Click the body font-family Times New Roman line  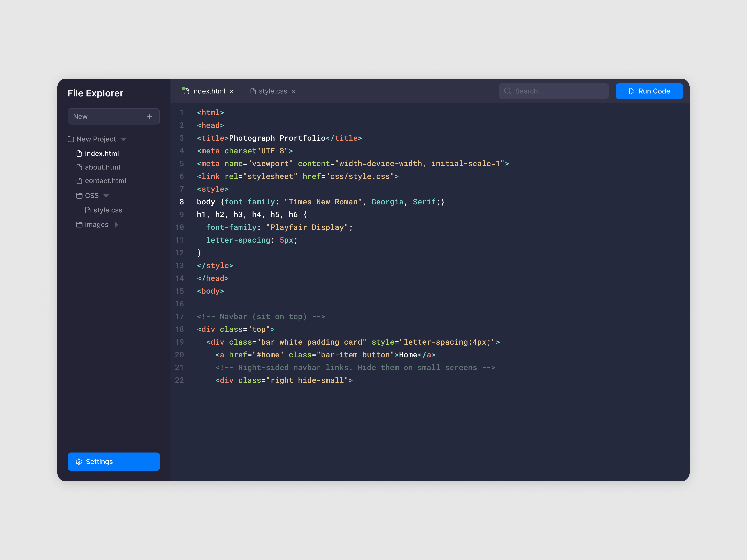coord(321,202)
